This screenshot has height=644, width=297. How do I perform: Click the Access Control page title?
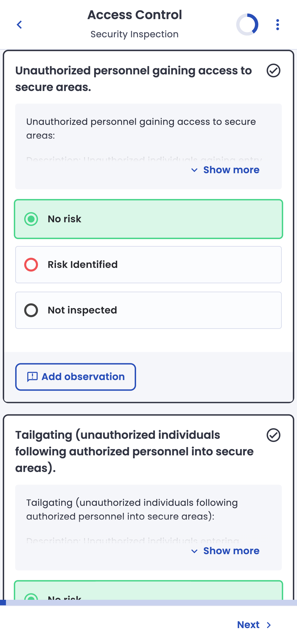point(134,15)
